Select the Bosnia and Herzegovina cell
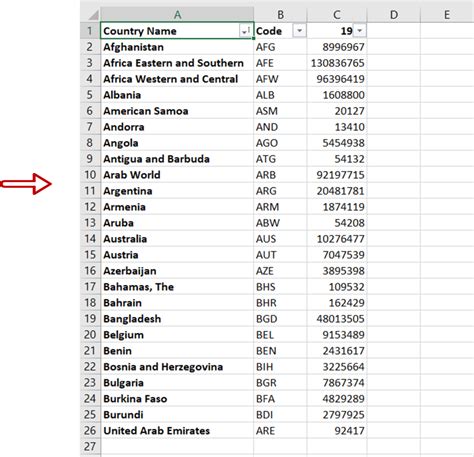Screen dimensions: 474x457 177,367
